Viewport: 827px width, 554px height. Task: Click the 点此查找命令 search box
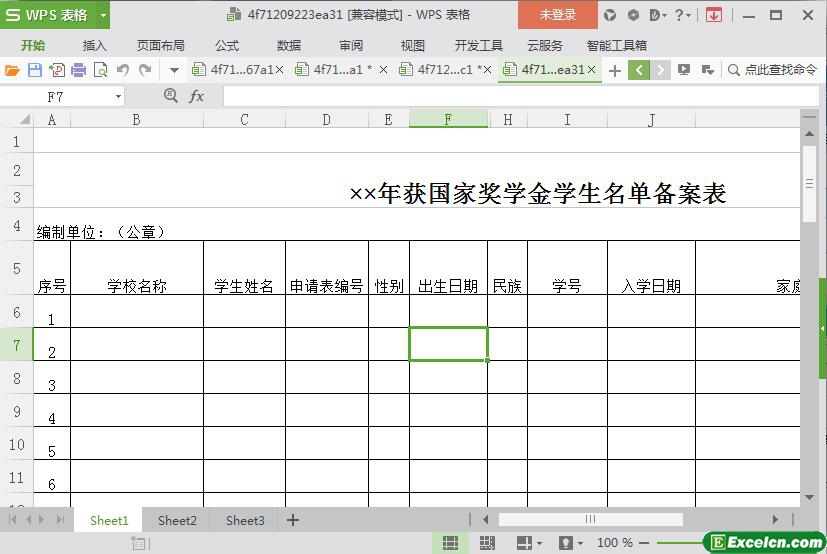pyautogui.click(x=772, y=70)
